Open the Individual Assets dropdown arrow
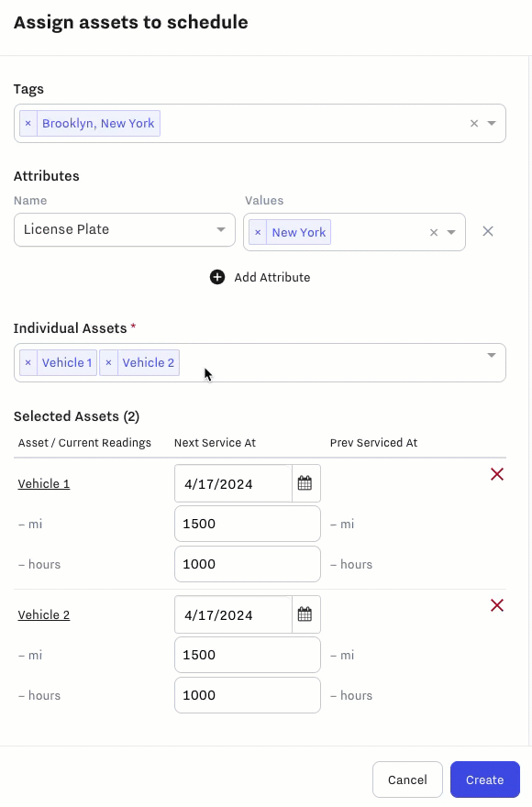Image resolution: width=532 pixels, height=807 pixels. pyautogui.click(x=492, y=355)
